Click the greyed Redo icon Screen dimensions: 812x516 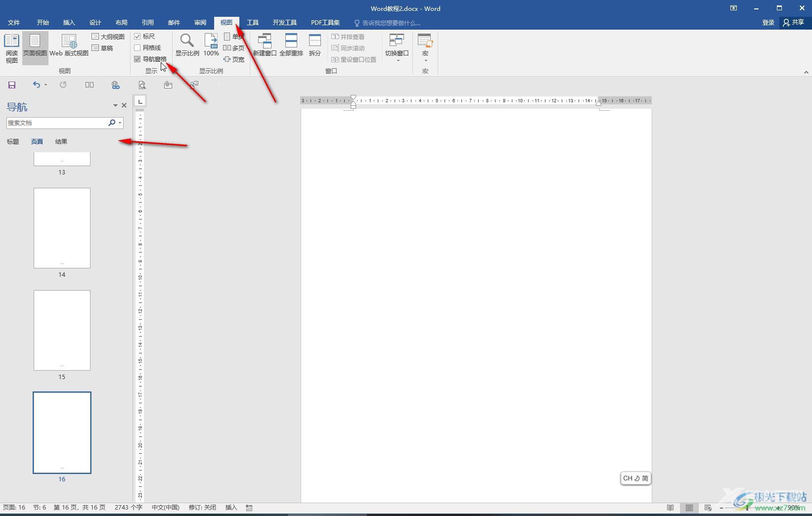(63, 85)
